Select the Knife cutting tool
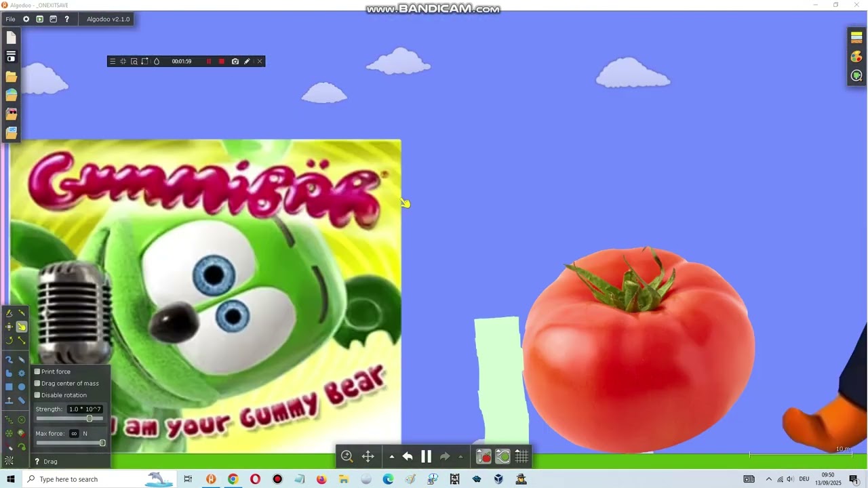Viewport: 868px width, 488px height. [x=22, y=313]
